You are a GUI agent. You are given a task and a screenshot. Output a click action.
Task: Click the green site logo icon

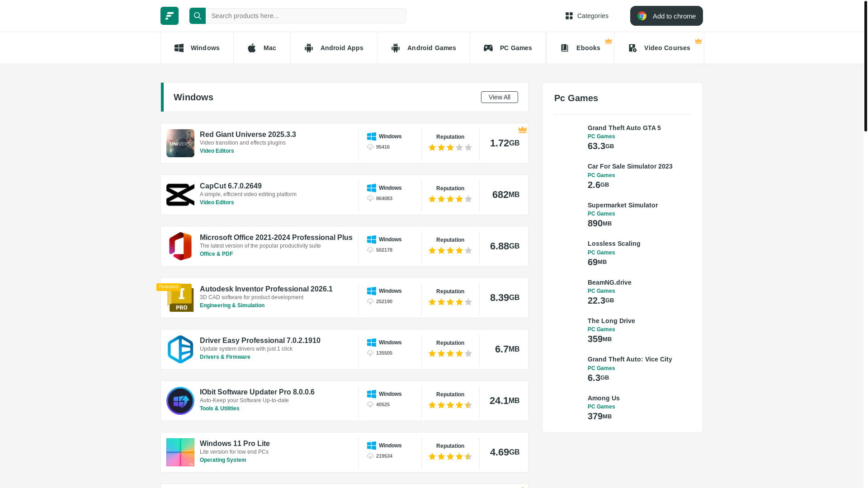point(170,16)
